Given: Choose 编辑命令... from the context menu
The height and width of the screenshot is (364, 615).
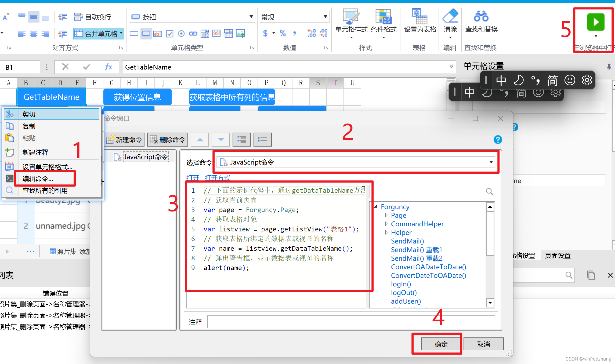Looking at the screenshot, I should click(38, 179).
